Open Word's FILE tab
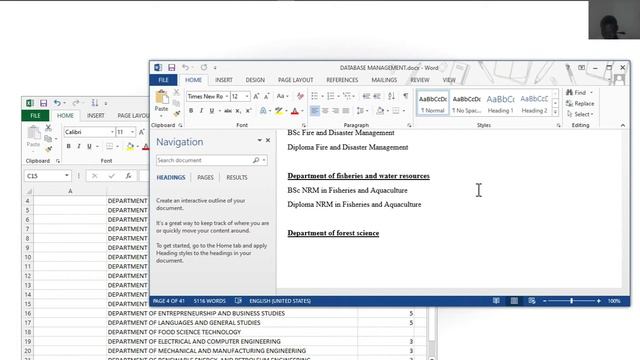 (x=163, y=80)
